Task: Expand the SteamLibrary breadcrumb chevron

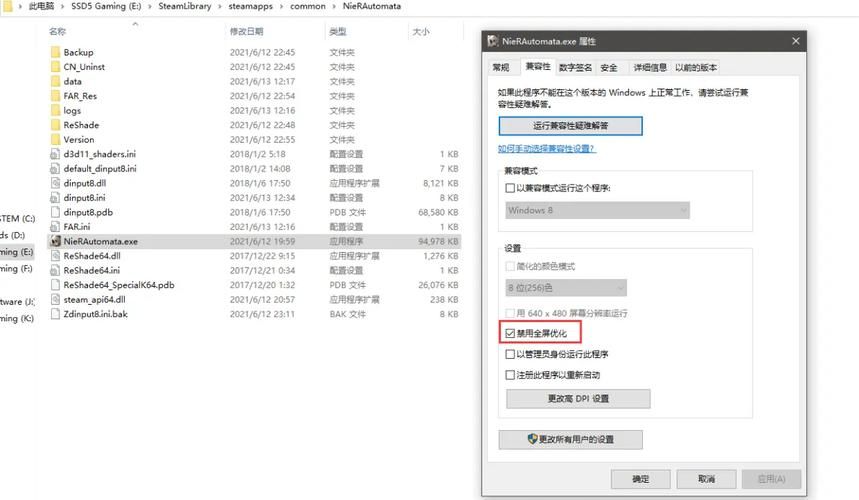Action: pyautogui.click(x=220, y=7)
